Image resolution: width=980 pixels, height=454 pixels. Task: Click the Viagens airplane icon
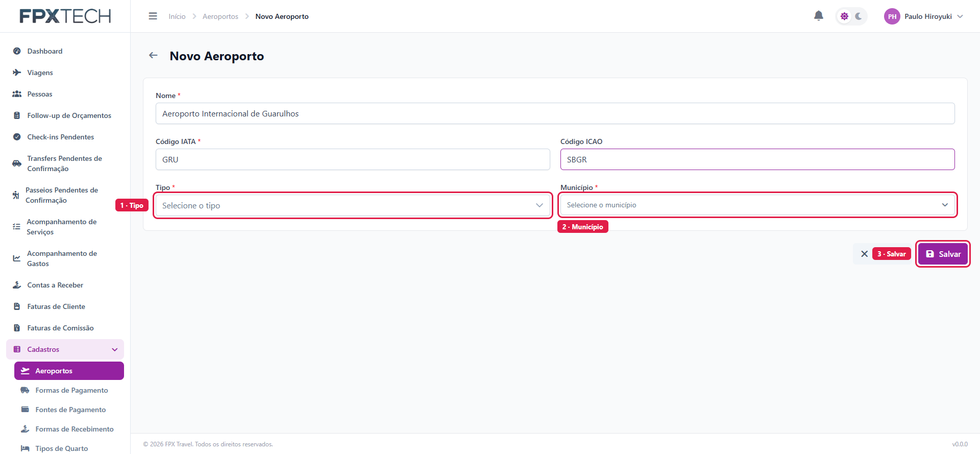tap(17, 73)
